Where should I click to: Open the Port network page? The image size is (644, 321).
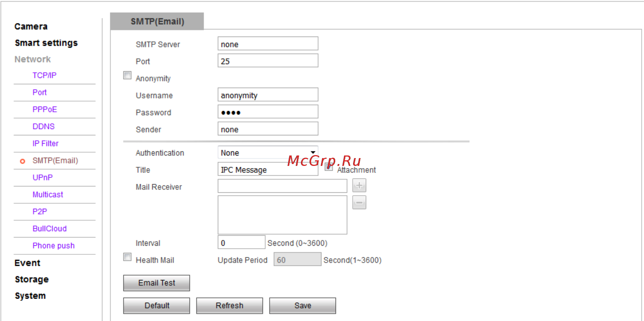click(39, 92)
